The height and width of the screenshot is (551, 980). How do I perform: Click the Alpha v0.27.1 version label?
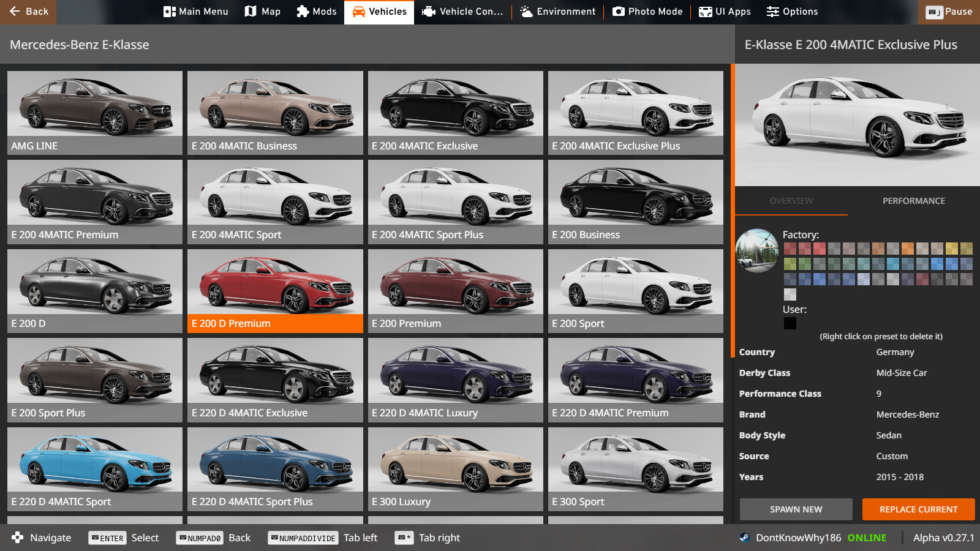click(x=943, y=538)
